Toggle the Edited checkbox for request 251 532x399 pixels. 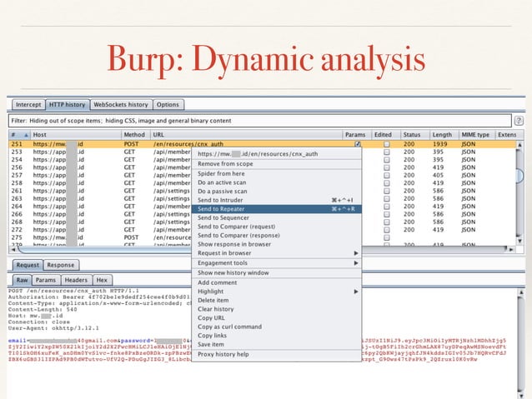(386, 144)
